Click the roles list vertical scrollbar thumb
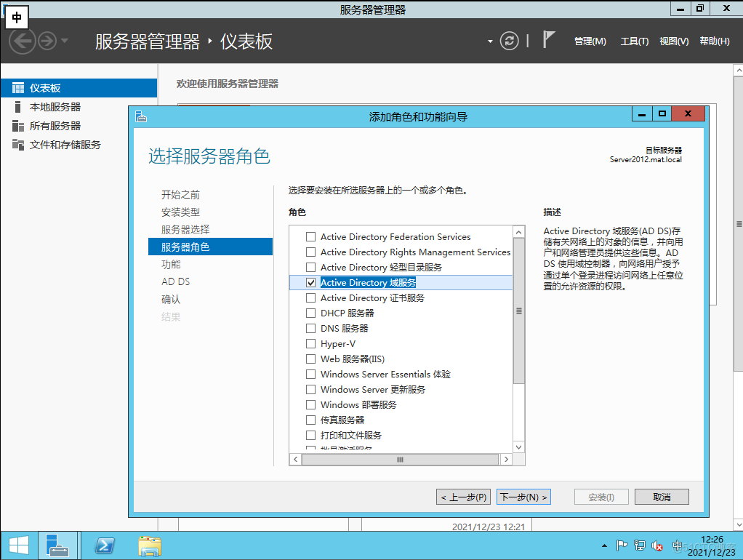 click(519, 311)
